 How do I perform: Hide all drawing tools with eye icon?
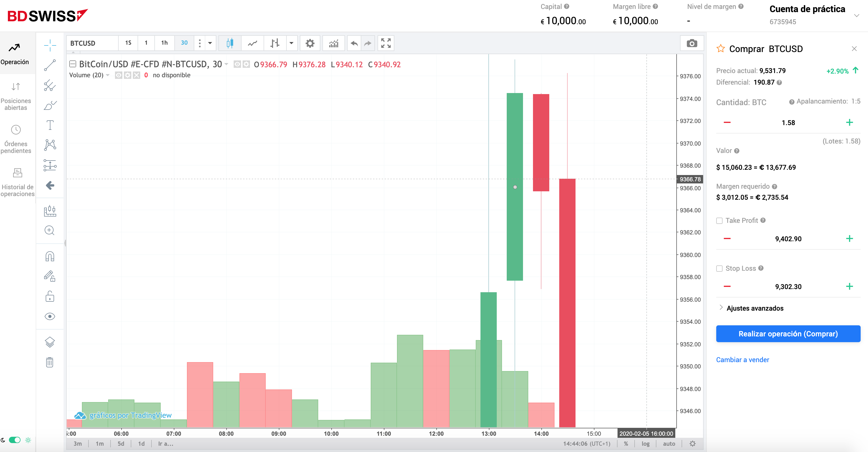point(50,316)
